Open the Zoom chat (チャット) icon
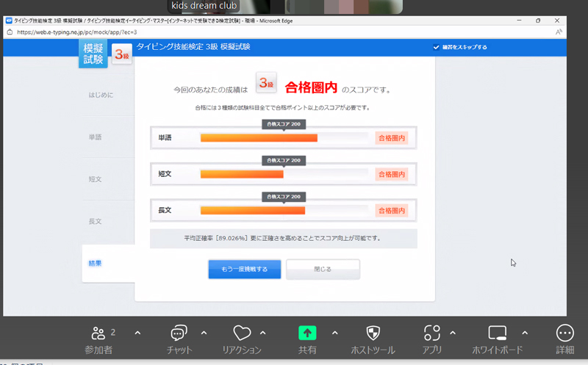 click(179, 333)
